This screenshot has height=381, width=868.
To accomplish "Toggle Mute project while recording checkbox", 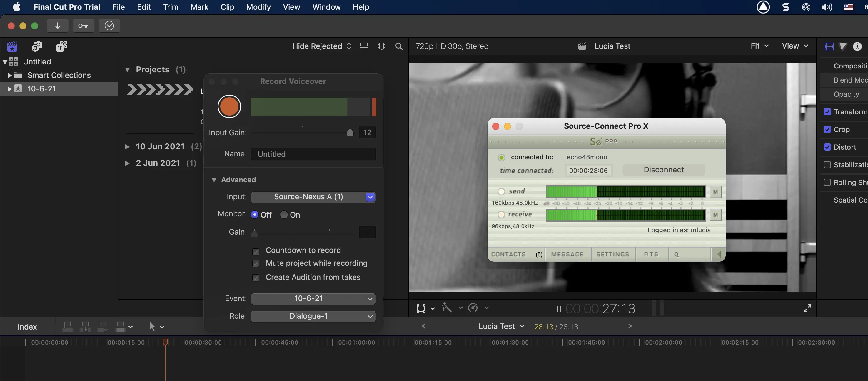I will pyautogui.click(x=256, y=263).
